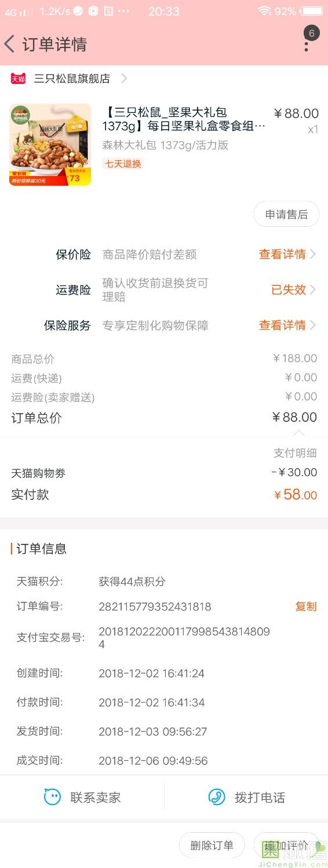
Task: Tap the battery icon in status bar
Action: pyautogui.click(x=312, y=11)
